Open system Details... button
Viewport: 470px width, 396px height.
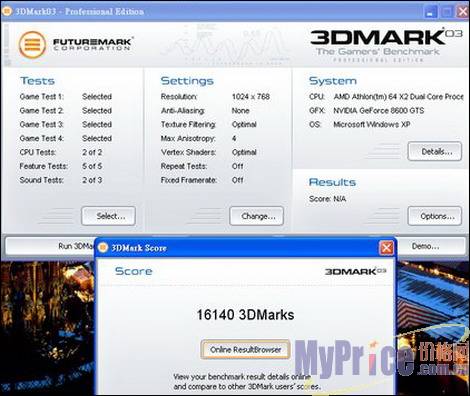[x=435, y=152]
